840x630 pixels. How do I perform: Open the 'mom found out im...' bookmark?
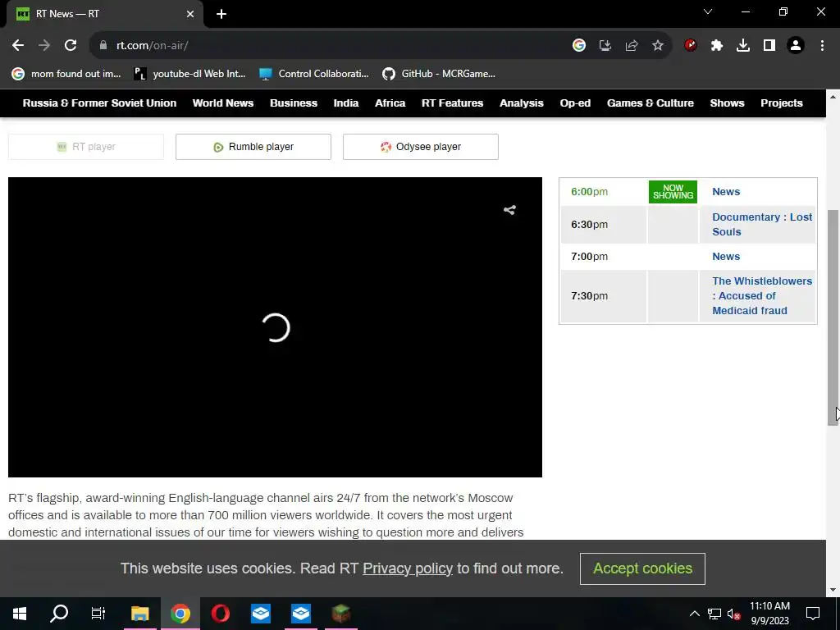pyautogui.click(x=66, y=74)
